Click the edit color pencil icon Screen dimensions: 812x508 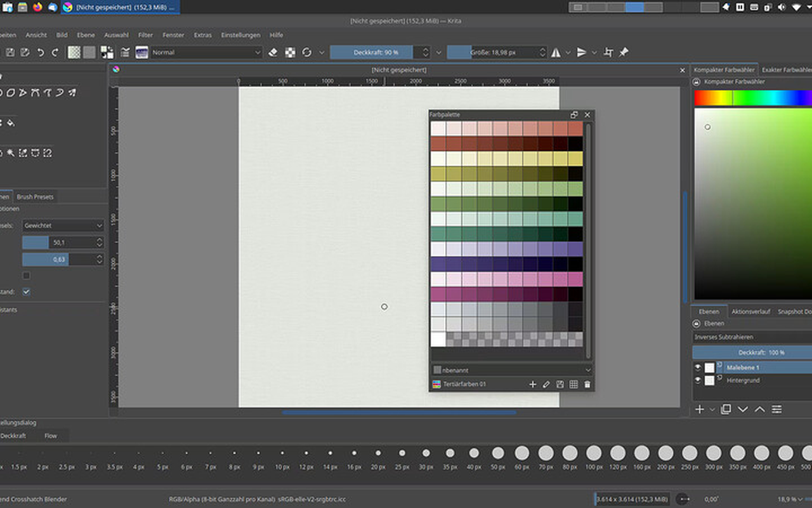tap(546, 384)
